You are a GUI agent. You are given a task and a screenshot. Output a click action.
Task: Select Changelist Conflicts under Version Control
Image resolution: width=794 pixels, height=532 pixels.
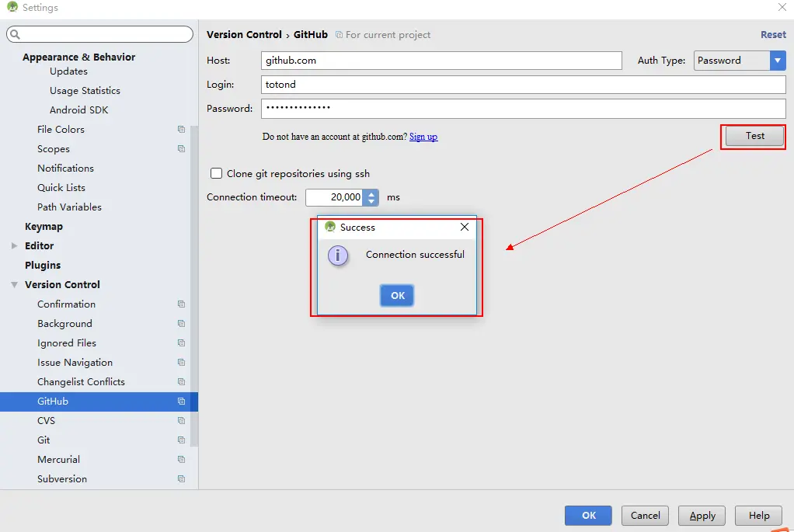point(81,381)
